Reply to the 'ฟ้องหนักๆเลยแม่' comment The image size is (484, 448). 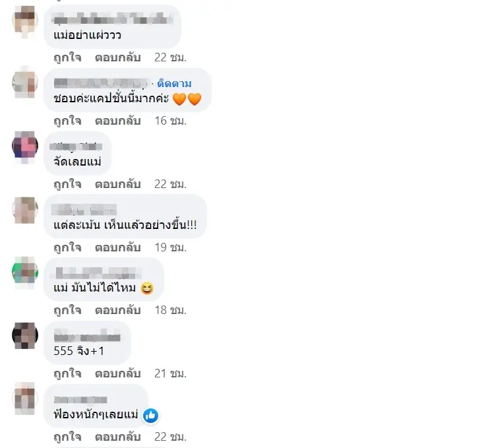118,437
